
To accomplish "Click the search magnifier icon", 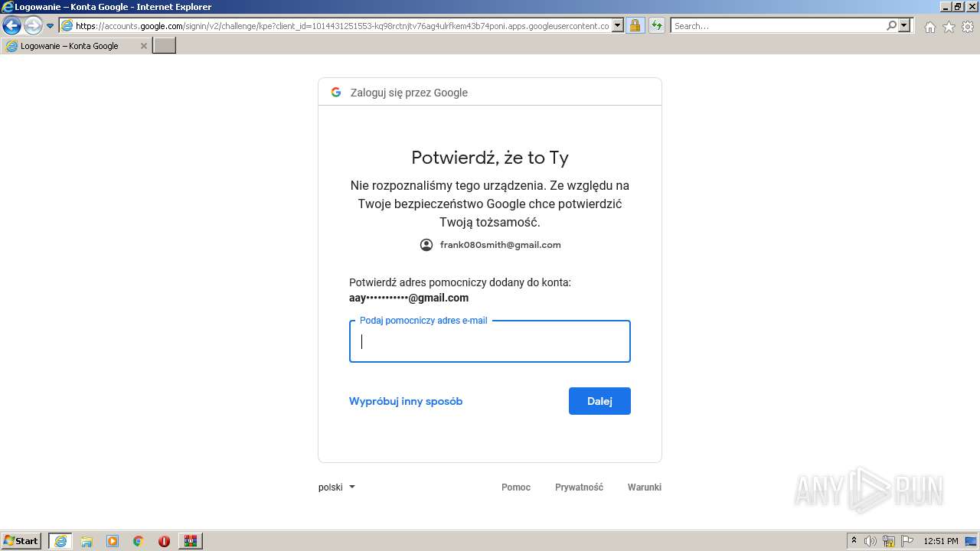I will click(x=891, y=25).
